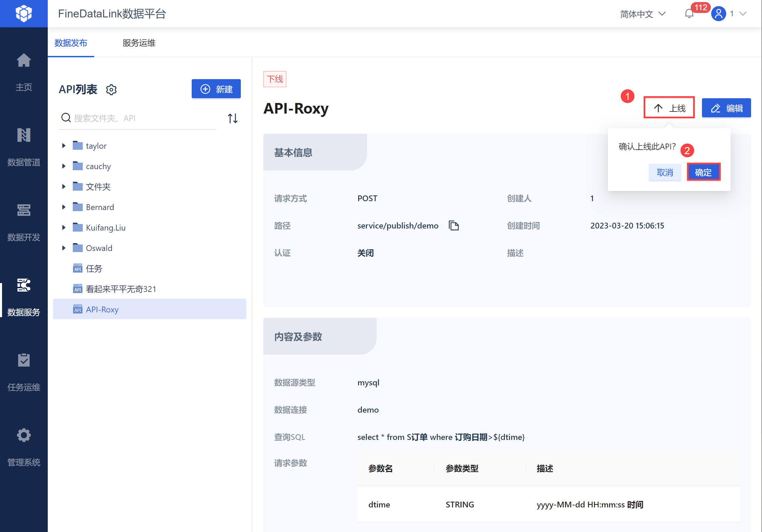This screenshot has width=762, height=532.
Task: Click the 新建 button
Action: point(216,89)
